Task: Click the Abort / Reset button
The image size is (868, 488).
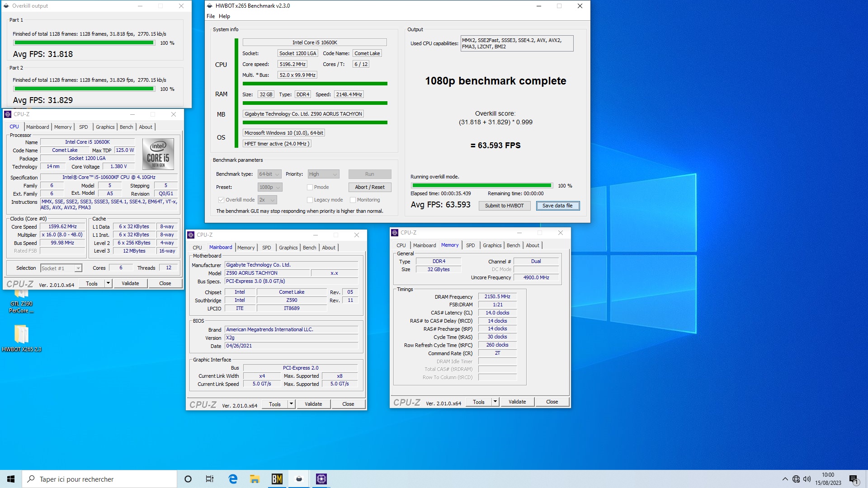Action: point(369,187)
